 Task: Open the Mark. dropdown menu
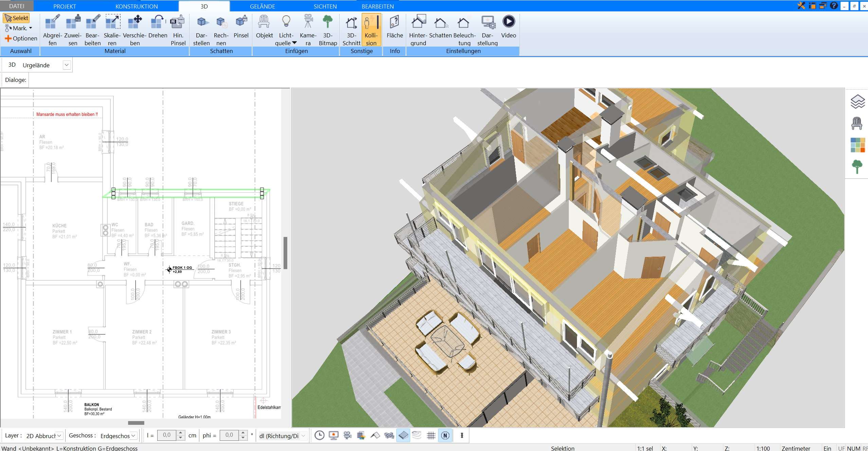[18, 28]
